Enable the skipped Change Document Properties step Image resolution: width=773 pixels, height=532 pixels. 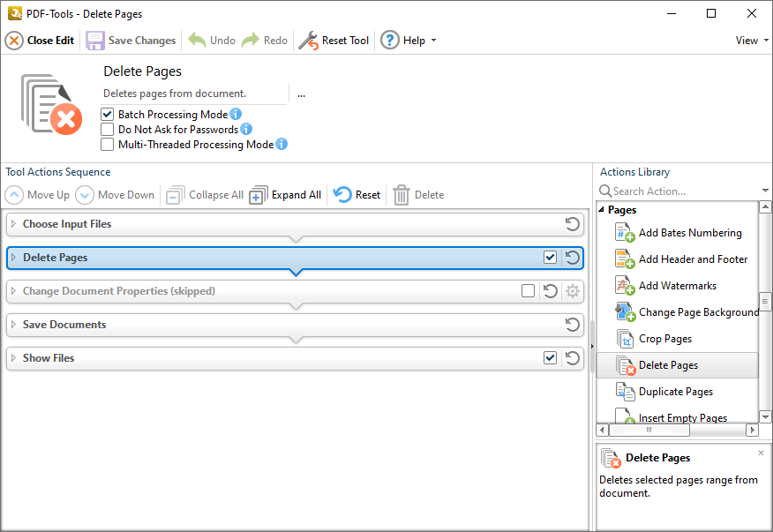click(x=528, y=291)
